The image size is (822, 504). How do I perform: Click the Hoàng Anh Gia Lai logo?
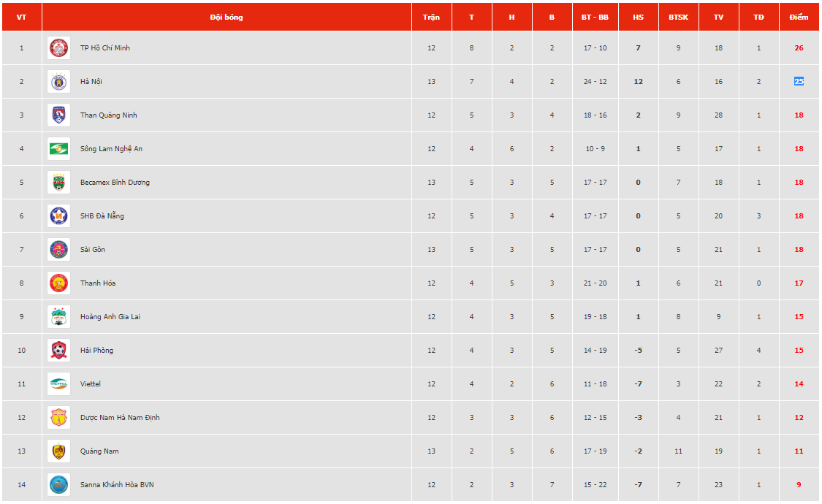tap(58, 317)
